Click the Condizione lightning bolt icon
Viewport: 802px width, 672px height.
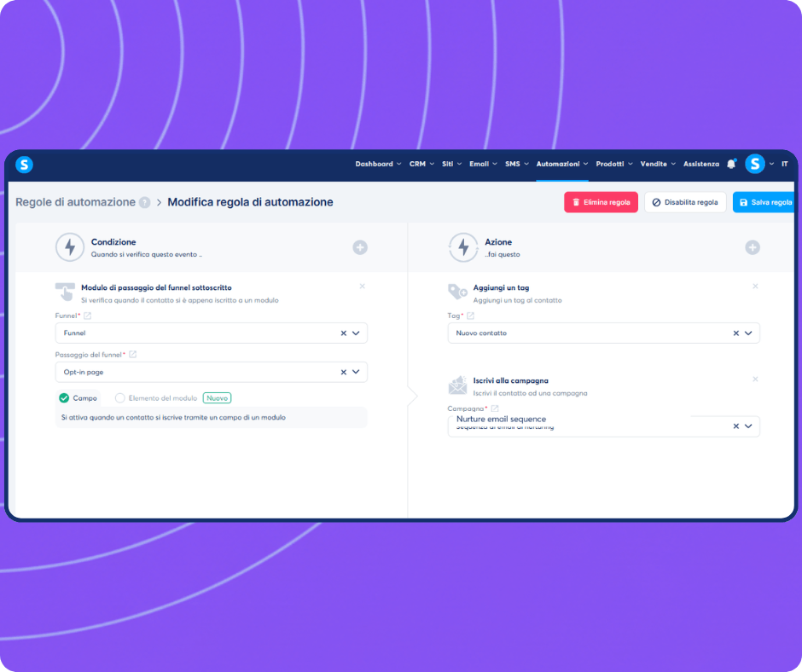pos(70,247)
